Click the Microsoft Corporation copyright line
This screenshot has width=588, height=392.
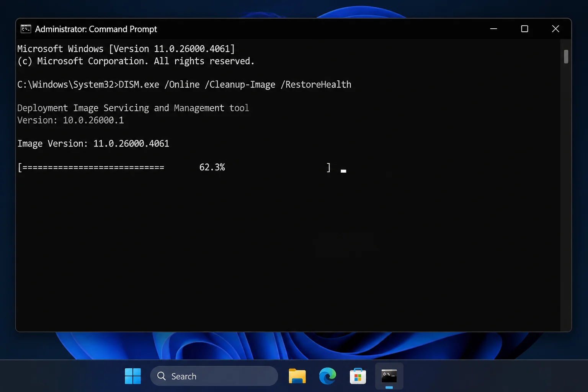click(x=136, y=61)
